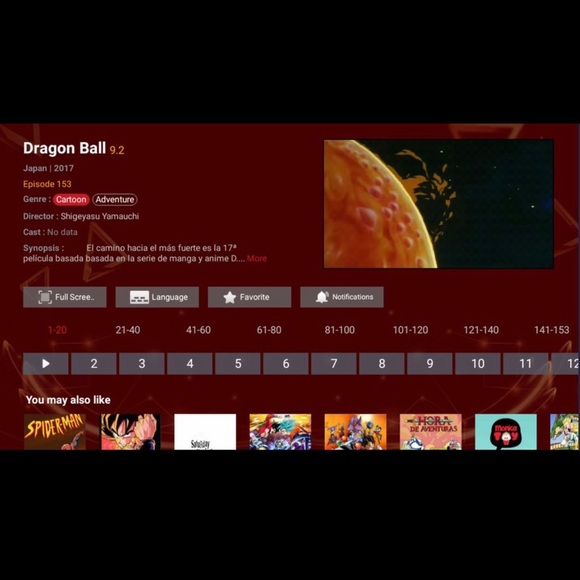580x580 pixels.
Task: Click the 9.2 rating value
Action: (x=117, y=150)
